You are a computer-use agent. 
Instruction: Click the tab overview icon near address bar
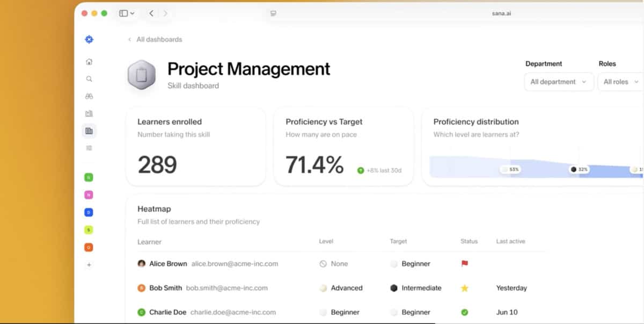click(x=273, y=13)
